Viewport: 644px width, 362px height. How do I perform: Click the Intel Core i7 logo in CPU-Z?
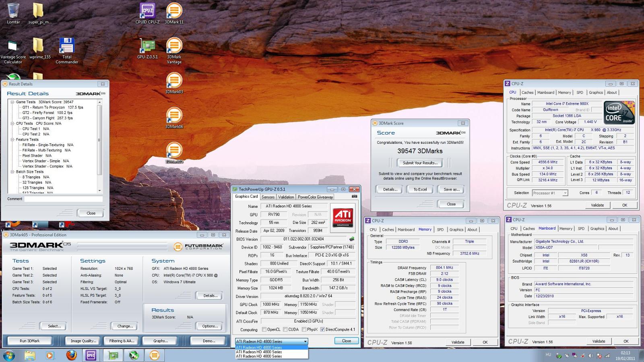coord(620,112)
